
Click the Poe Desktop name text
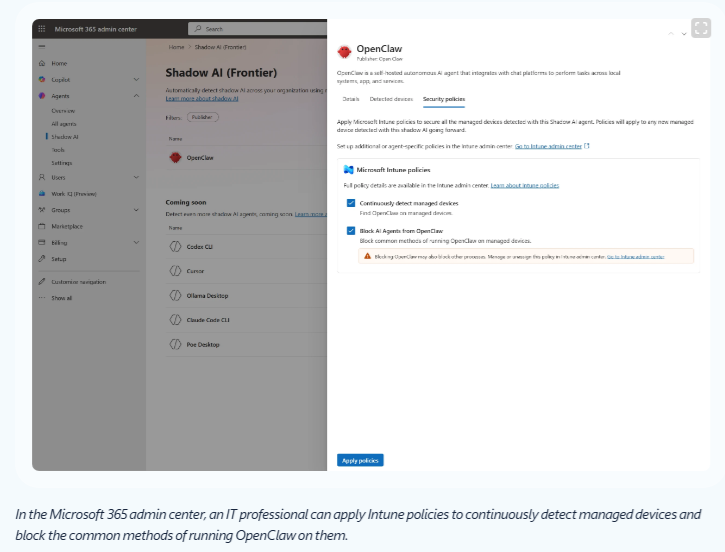[x=203, y=344]
